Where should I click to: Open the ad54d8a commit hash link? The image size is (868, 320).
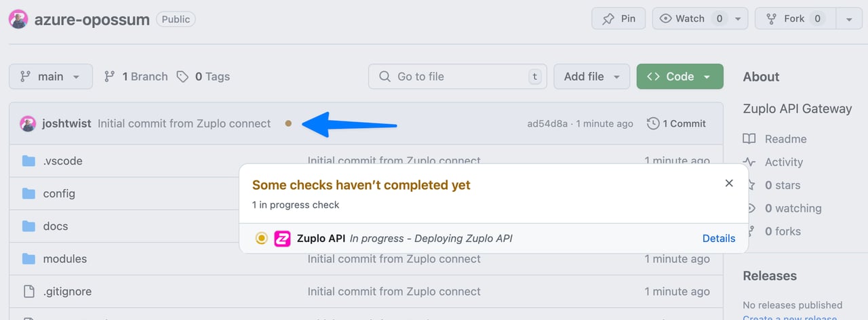click(547, 123)
